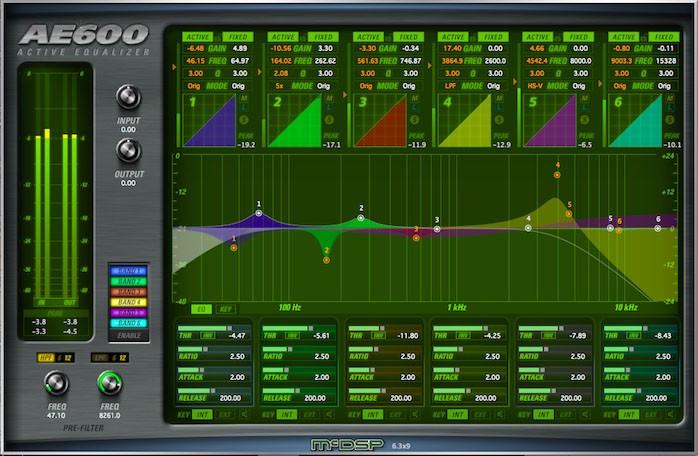The width and height of the screenshot is (698, 456).
Task: Switch to the EQ display tab
Action: (201, 310)
